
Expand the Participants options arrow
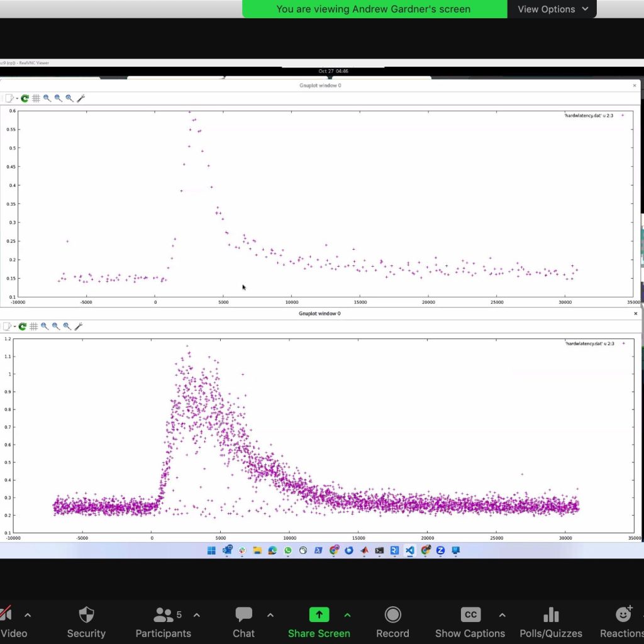pyautogui.click(x=196, y=615)
